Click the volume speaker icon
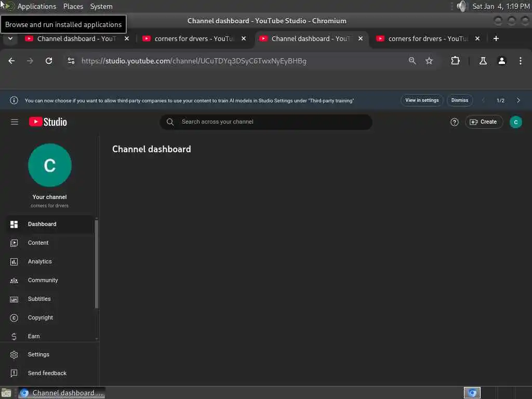Viewport: 532px width, 399px height. tap(462, 6)
